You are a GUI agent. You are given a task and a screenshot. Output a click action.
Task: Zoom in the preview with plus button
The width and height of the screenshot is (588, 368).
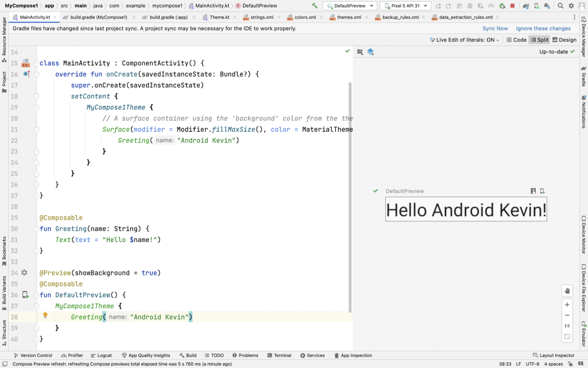coord(567,305)
